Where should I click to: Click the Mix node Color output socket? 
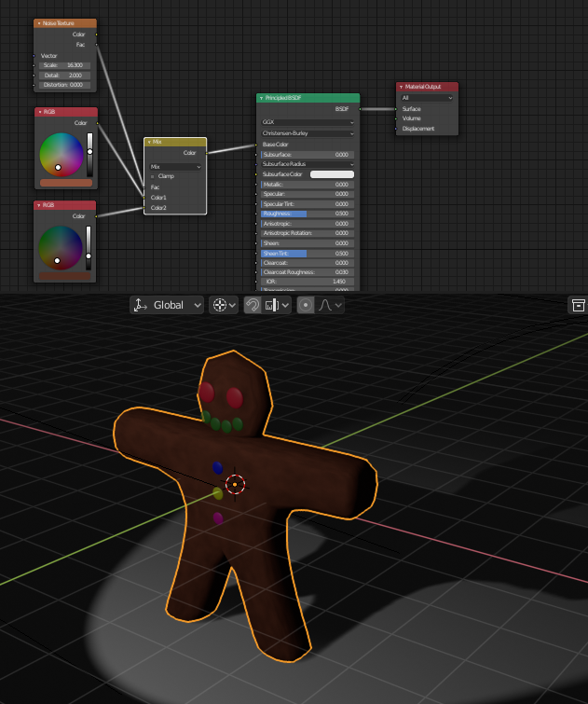pos(207,153)
